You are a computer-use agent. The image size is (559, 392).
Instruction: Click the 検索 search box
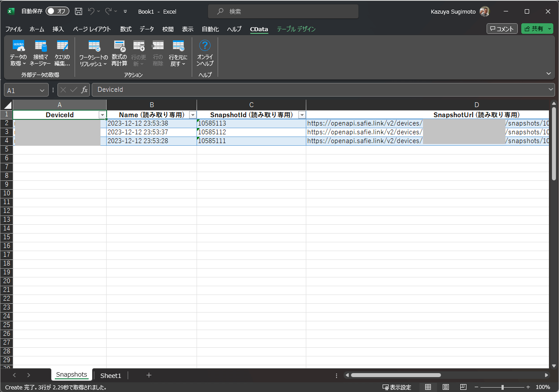pos(283,11)
